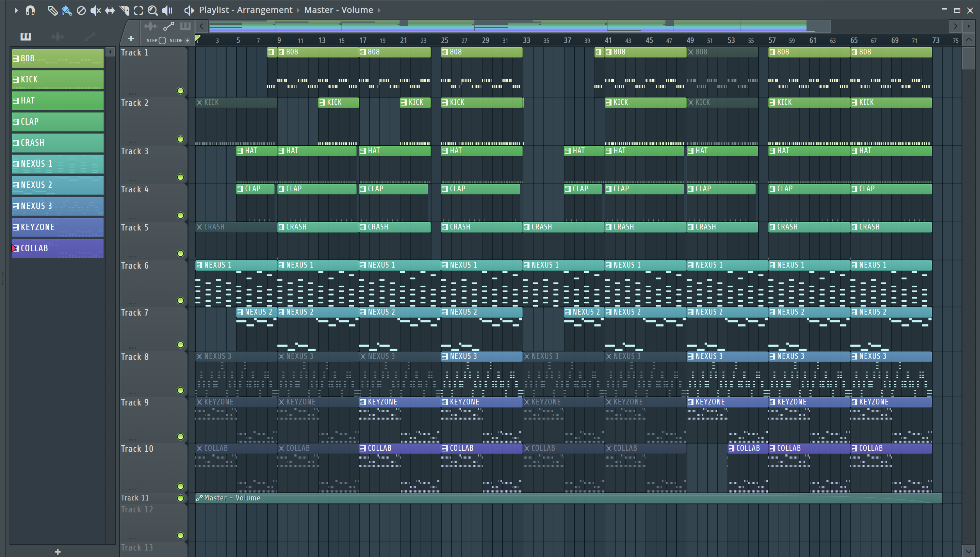Click the piano keys icon in playlist header
This screenshot has width=980, height=557.
185,26
